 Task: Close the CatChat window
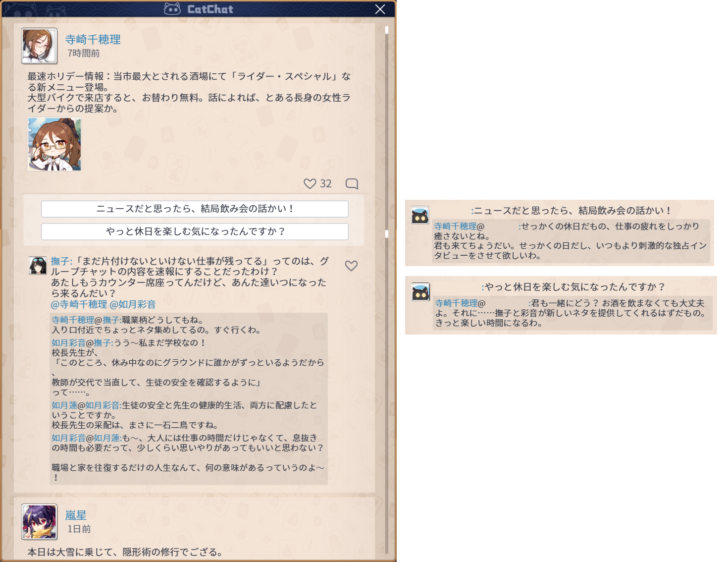tap(380, 9)
